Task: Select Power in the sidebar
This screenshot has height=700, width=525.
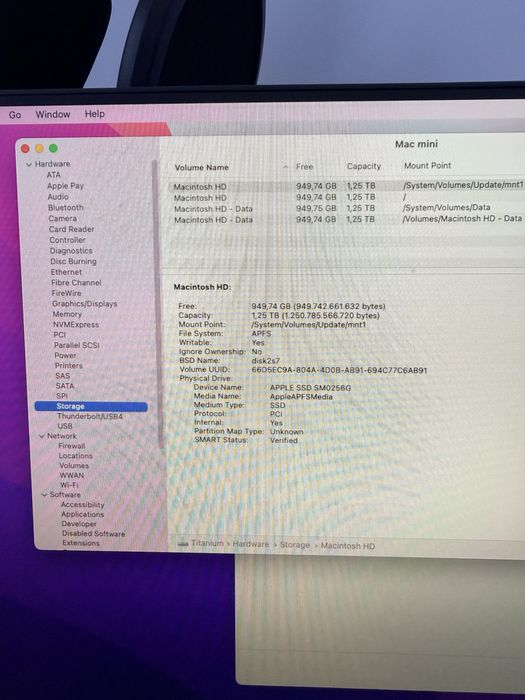Action: (65, 355)
